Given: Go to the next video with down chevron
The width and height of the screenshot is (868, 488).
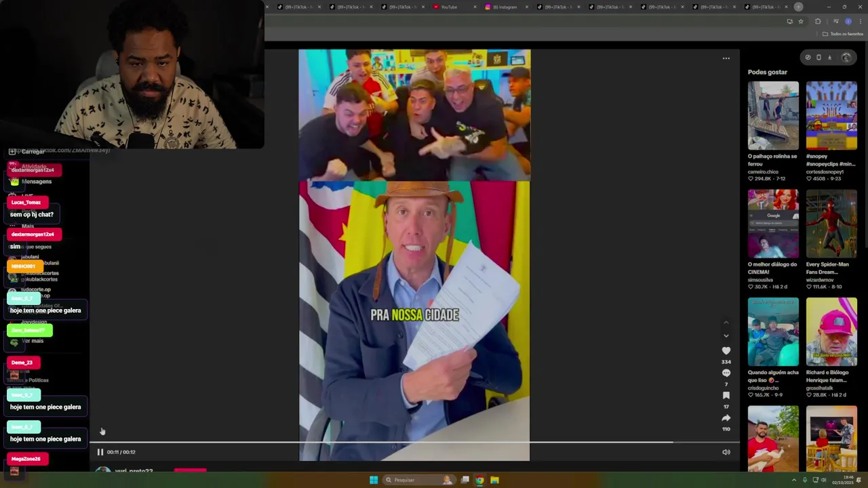Looking at the screenshot, I should 726,335.
